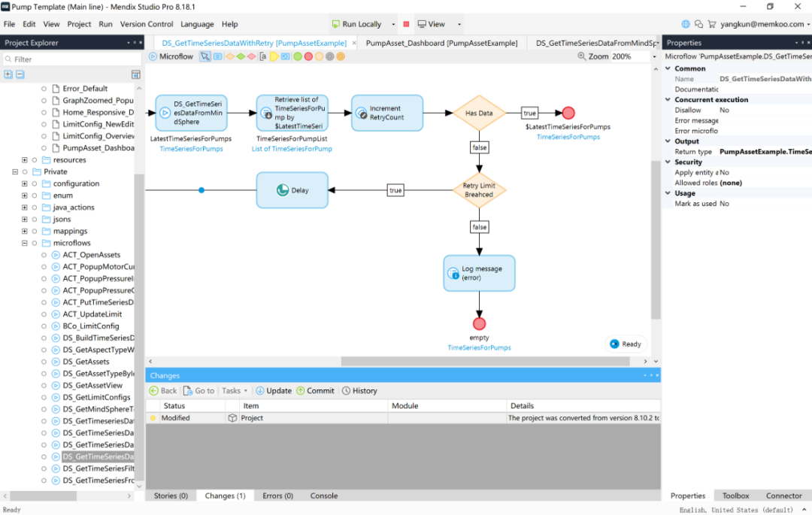The height and width of the screenshot is (515, 812).
Task: Switch to the Console tab
Action: point(324,496)
